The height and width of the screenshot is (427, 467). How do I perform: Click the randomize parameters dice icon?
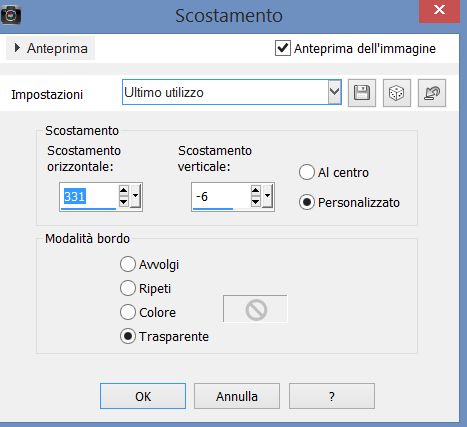397,93
